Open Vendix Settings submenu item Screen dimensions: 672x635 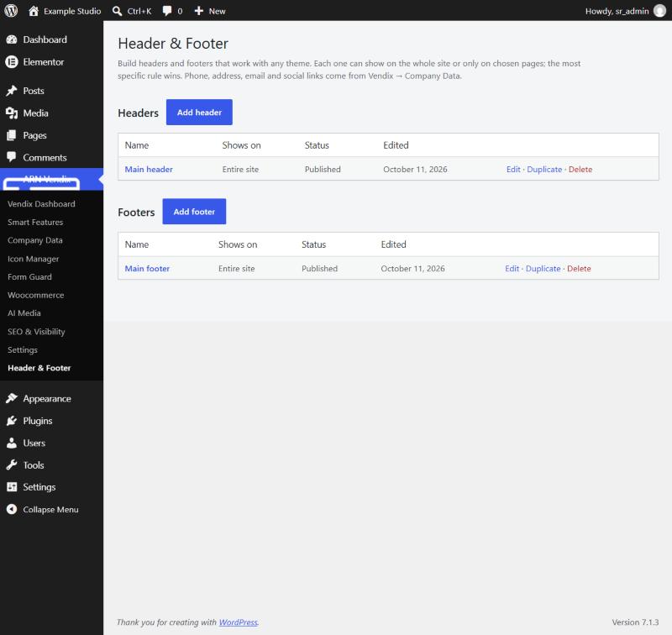click(x=23, y=350)
